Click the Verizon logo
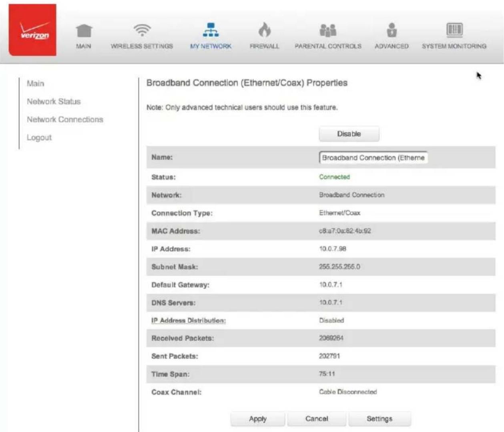This screenshot has width=504, height=432. pyautogui.click(x=32, y=30)
